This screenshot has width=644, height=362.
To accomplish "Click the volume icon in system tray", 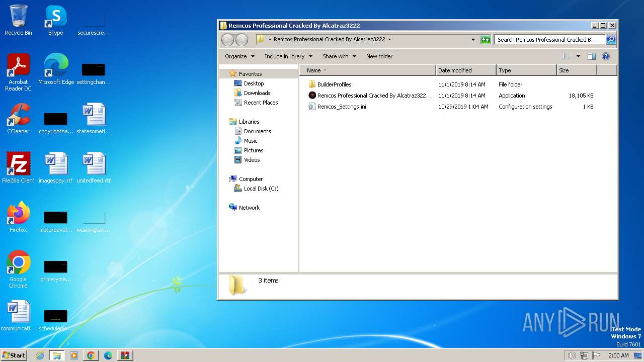I will click(572, 355).
